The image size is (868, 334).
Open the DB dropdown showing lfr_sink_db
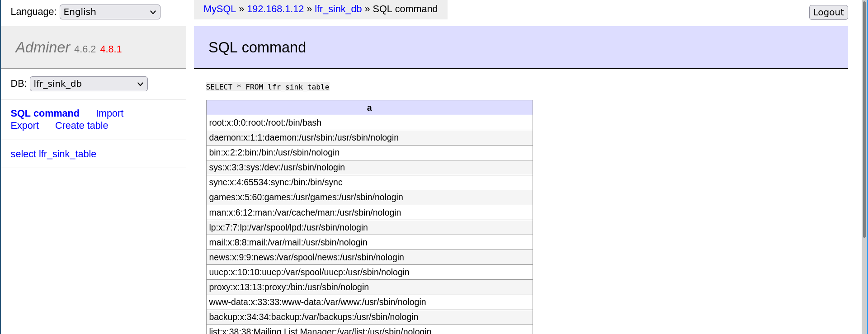(x=89, y=84)
